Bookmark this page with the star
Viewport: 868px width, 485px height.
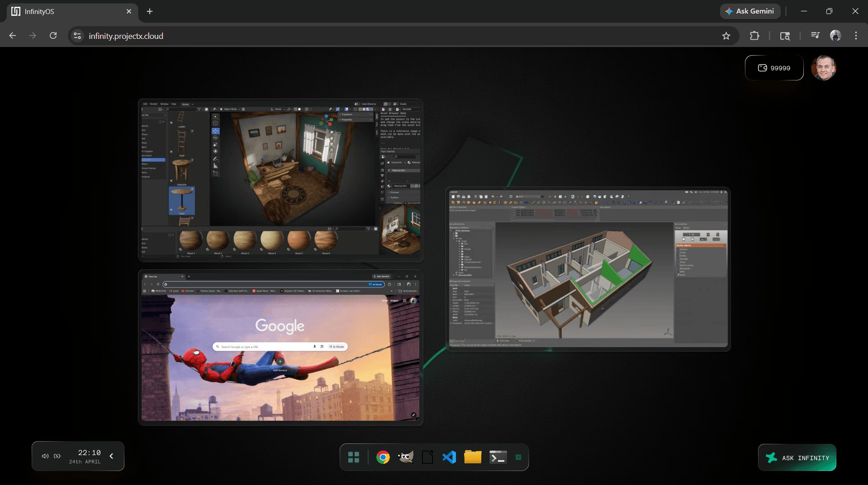point(726,36)
